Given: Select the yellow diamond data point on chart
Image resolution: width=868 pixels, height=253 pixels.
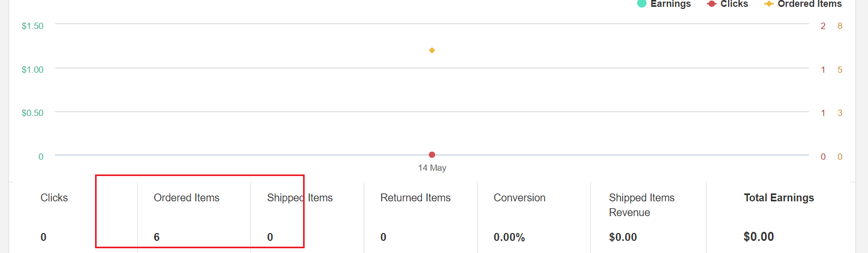Looking at the screenshot, I should point(432,50).
